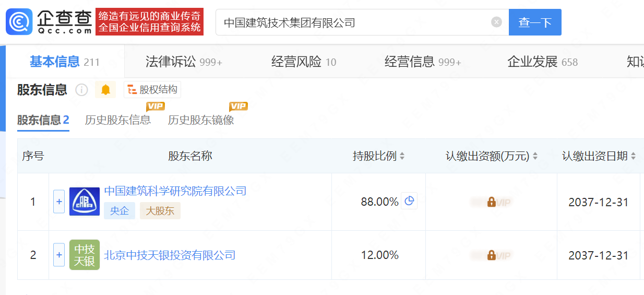Image resolution: width=644 pixels, height=295 pixels.
Task: Switch to the 法律诉讼 tab
Action: point(184,62)
